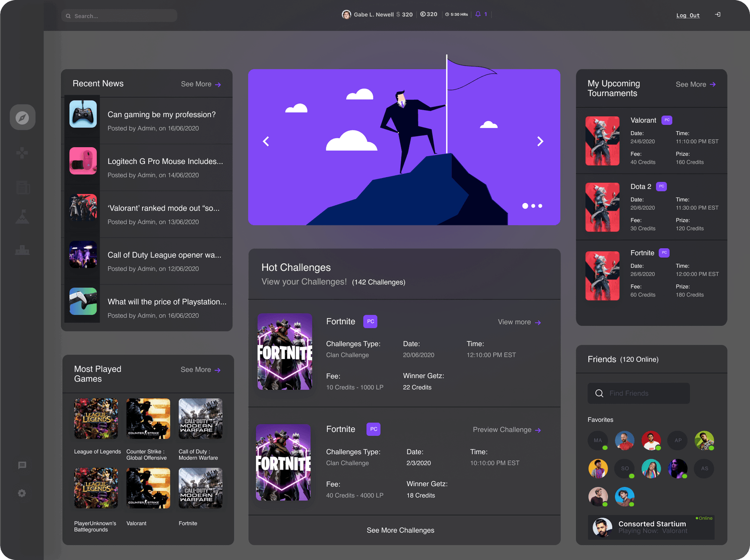Go to the previous carousel slide
Screen dimensions: 750x560
click(x=266, y=141)
